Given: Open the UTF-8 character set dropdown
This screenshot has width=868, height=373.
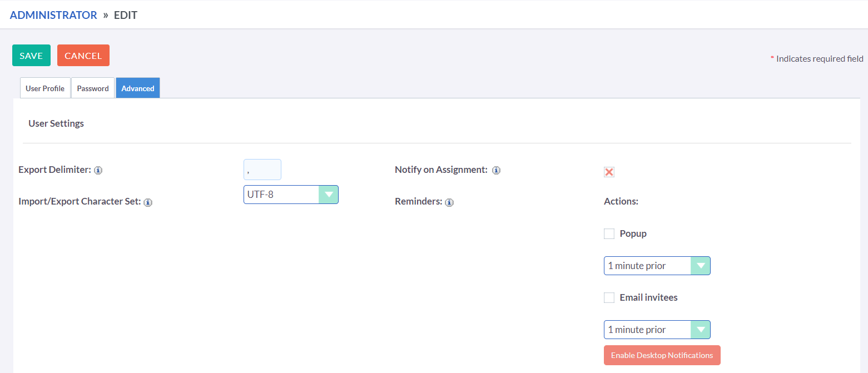Looking at the screenshot, I should point(291,195).
